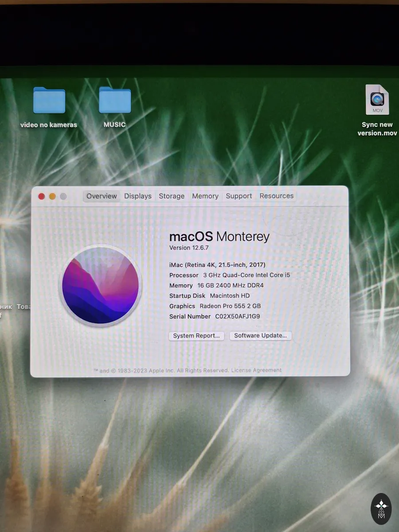
Task: Click the 'video no kameras' folder label
Action: [x=49, y=125]
